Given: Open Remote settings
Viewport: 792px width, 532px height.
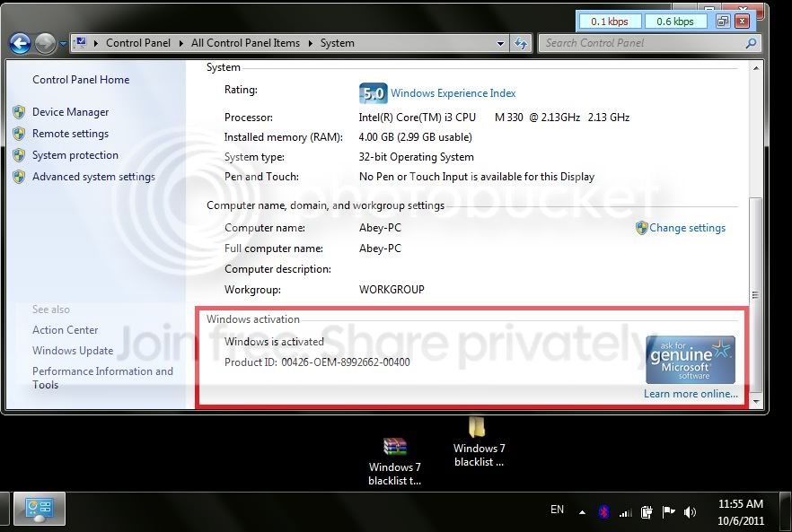Looking at the screenshot, I should [70, 134].
